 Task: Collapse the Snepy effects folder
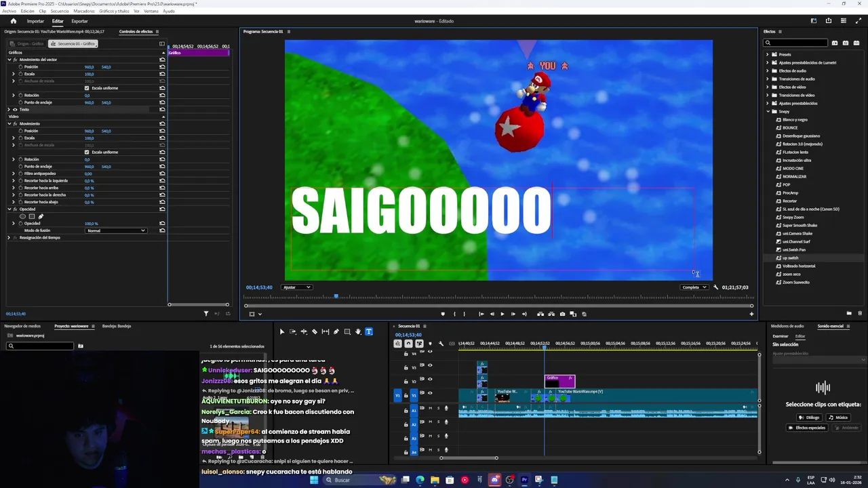click(x=768, y=111)
